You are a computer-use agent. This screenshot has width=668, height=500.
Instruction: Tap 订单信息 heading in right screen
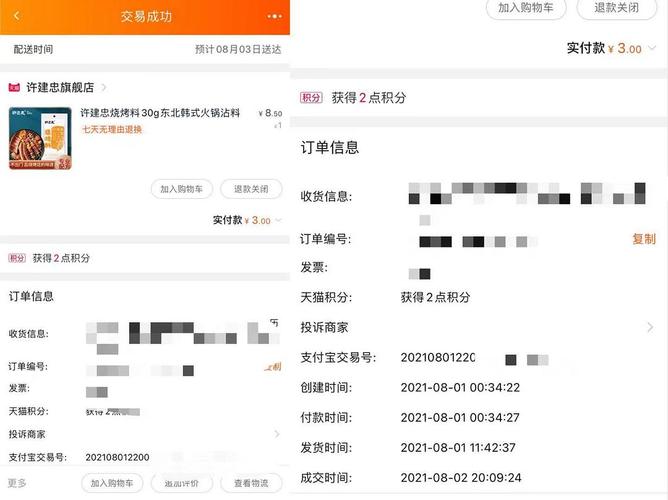tap(330, 148)
